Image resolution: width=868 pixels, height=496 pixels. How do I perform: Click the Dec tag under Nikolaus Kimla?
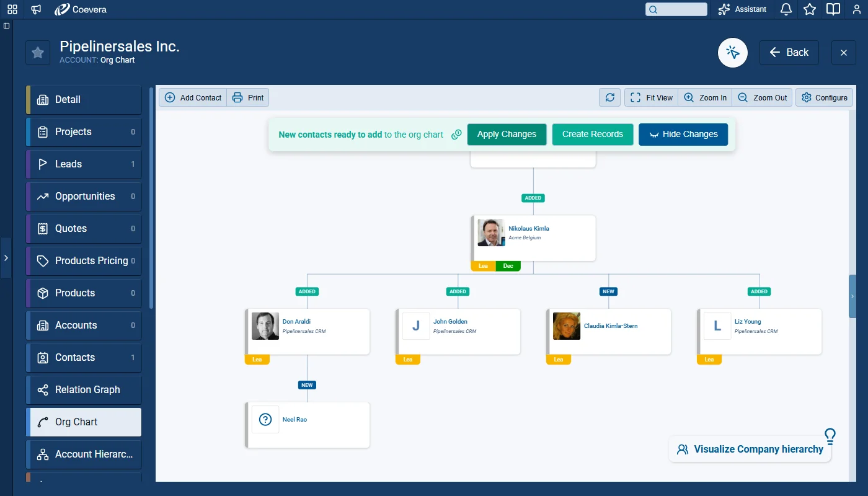(508, 266)
